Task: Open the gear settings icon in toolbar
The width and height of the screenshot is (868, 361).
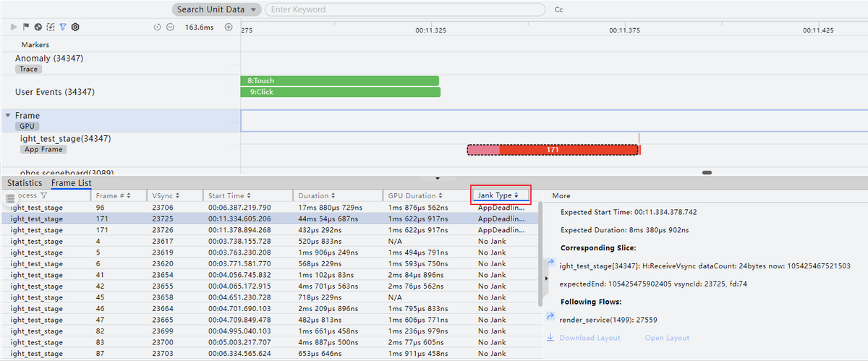Action: pos(75,27)
